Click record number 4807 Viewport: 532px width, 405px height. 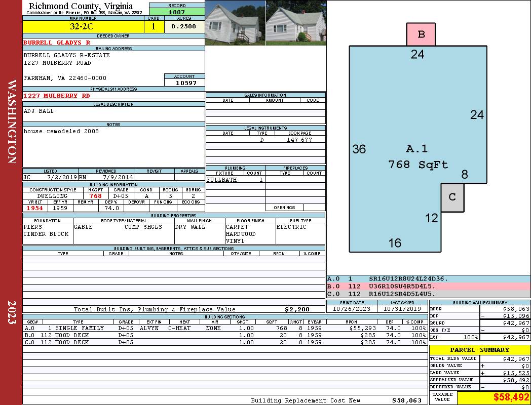[x=177, y=12]
